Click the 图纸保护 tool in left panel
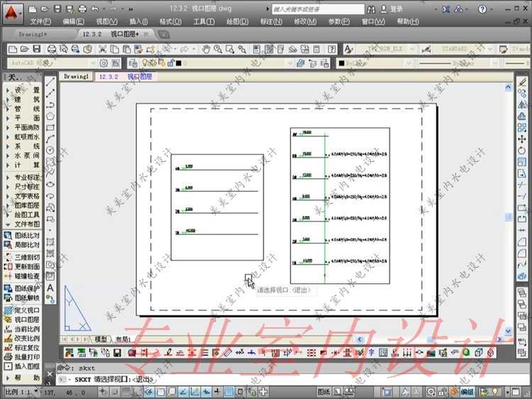The height and width of the screenshot is (399, 532). point(27,288)
